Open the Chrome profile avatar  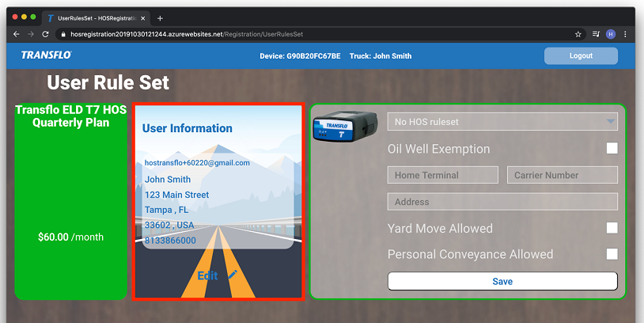tap(610, 34)
